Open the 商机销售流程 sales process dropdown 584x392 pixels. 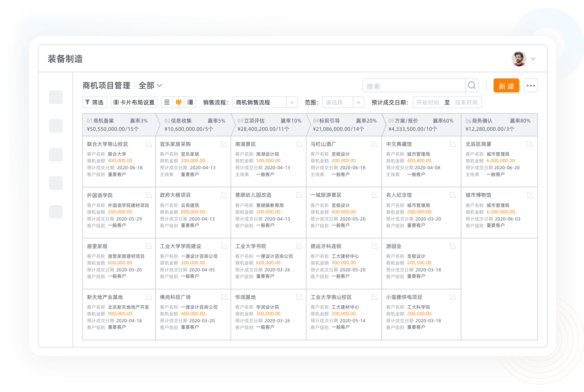[x=265, y=102]
